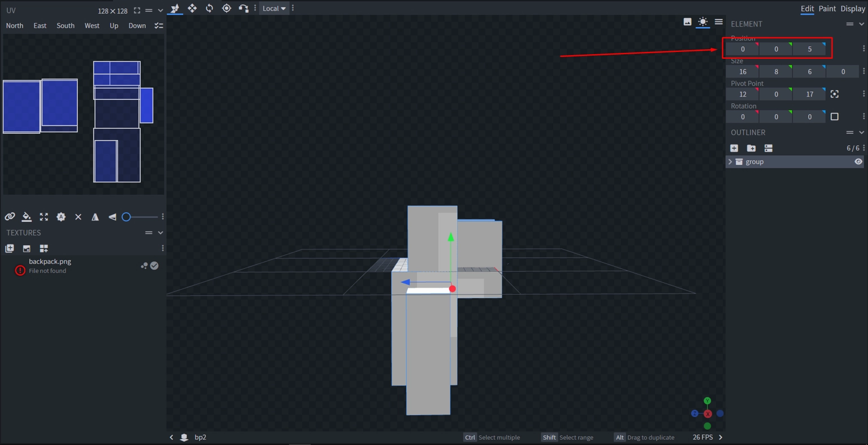Toggle the rescale checkbox beside Rotation

click(834, 117)
